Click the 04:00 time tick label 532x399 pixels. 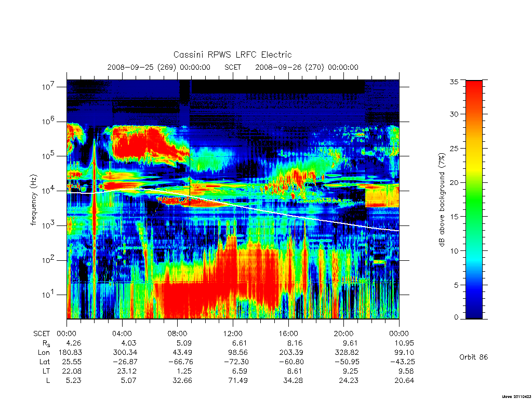[x=122, y=334]
